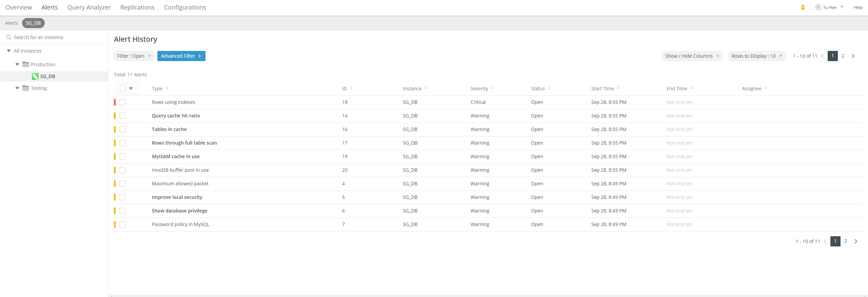Open Rows to Display dropdown
This screenshot has height=297, width=868.
click(x=756, y=56)
